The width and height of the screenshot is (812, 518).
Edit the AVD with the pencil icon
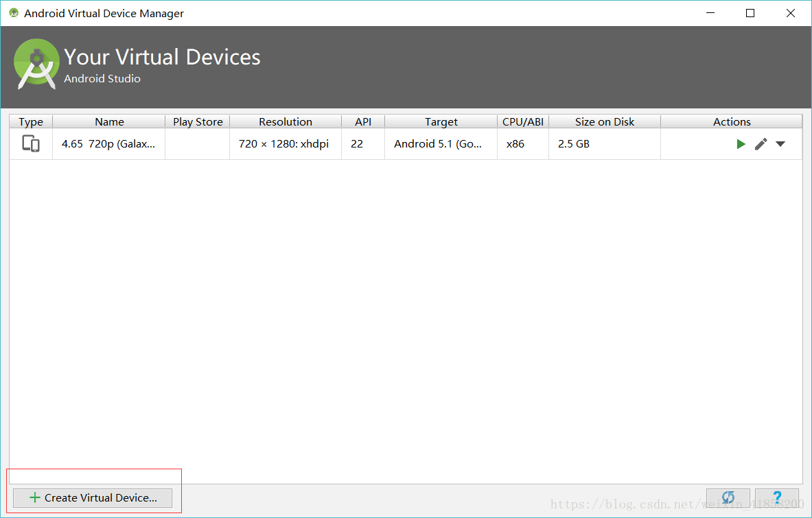(x=761, y=144)
